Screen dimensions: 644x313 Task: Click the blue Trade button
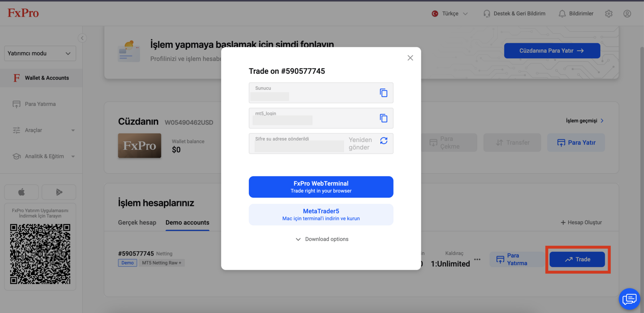click(x=577, y=259)
